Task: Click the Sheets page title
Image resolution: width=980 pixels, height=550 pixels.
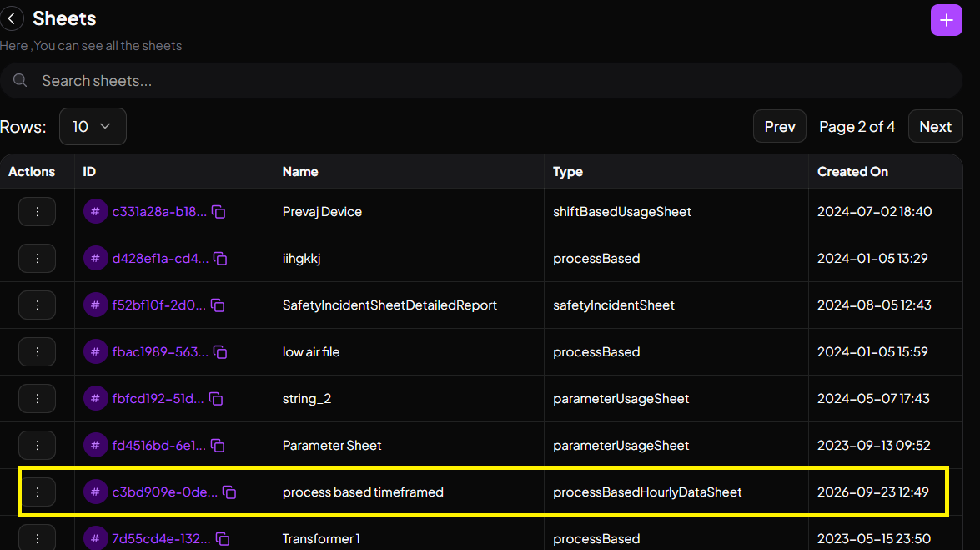Action: point(64,18)
